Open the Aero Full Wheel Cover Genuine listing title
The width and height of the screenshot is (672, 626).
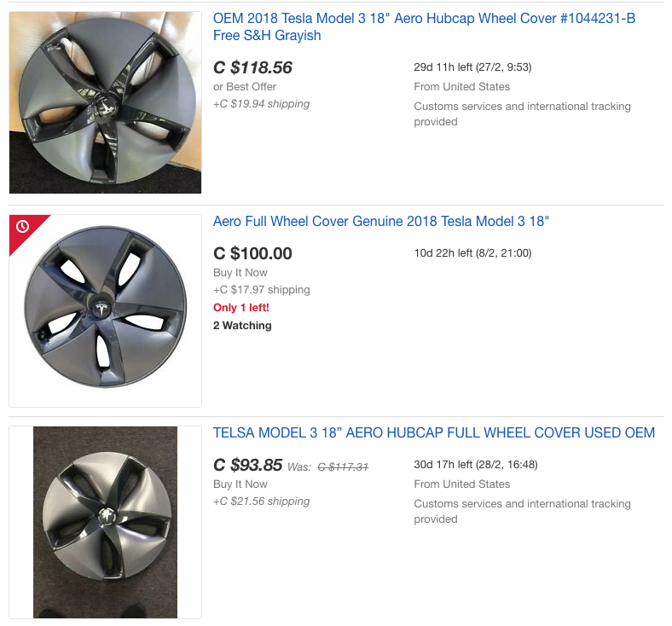click(380, 222)
